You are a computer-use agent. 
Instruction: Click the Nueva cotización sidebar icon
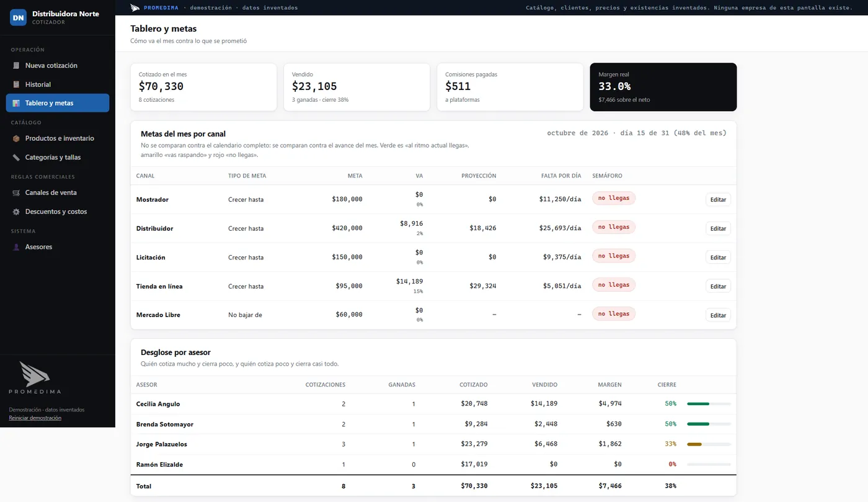click(16, 66)
